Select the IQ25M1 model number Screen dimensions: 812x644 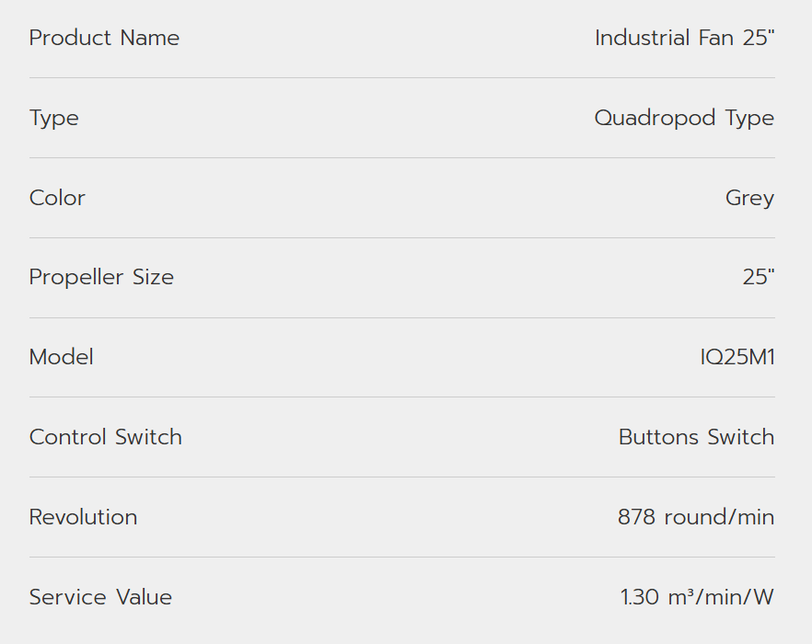[x=737, y=357]
